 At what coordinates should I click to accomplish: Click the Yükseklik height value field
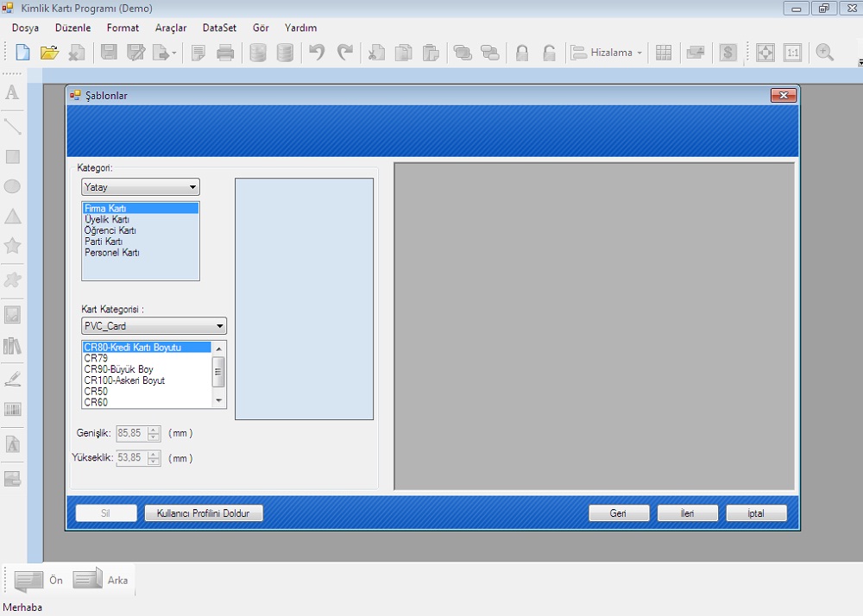(131, 457)
